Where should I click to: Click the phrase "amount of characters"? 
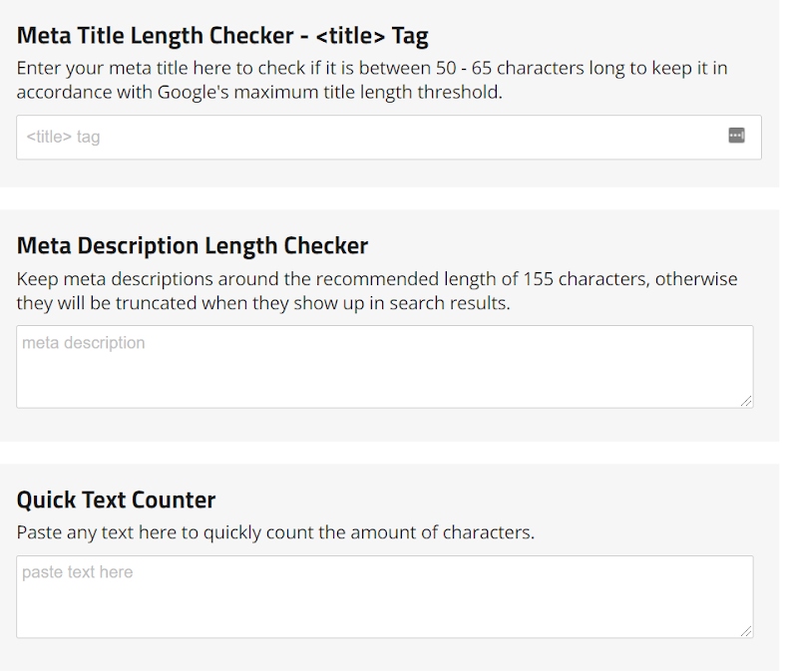(x=442, y=532)
